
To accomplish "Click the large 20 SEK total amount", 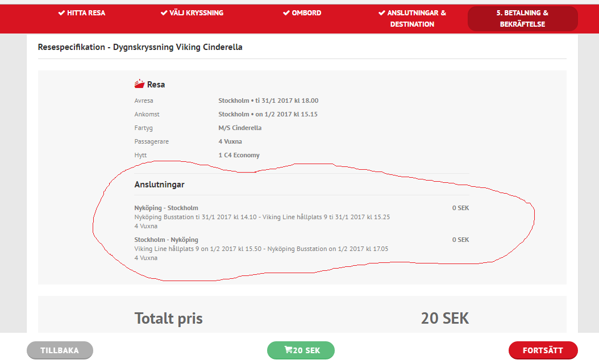I will pyautogui.click(x=444, y=318).
